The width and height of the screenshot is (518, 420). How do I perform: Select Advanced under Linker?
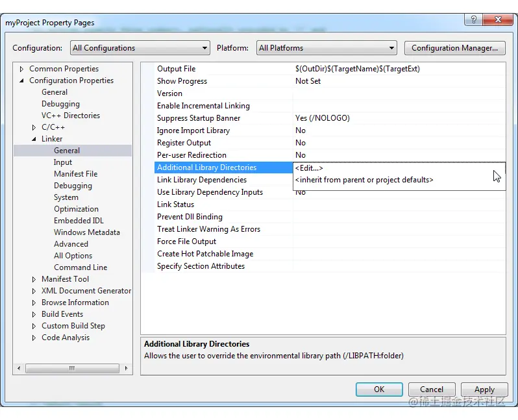tap(71, 244)
